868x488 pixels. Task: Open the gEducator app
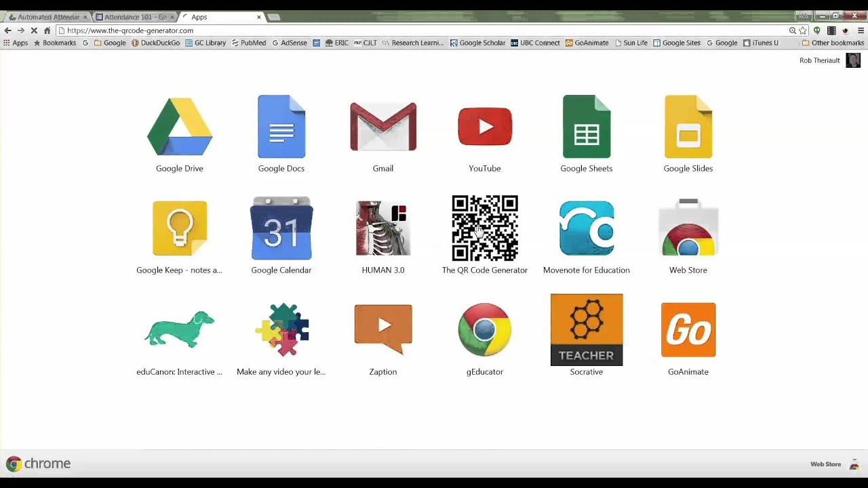tap(485, 330)
